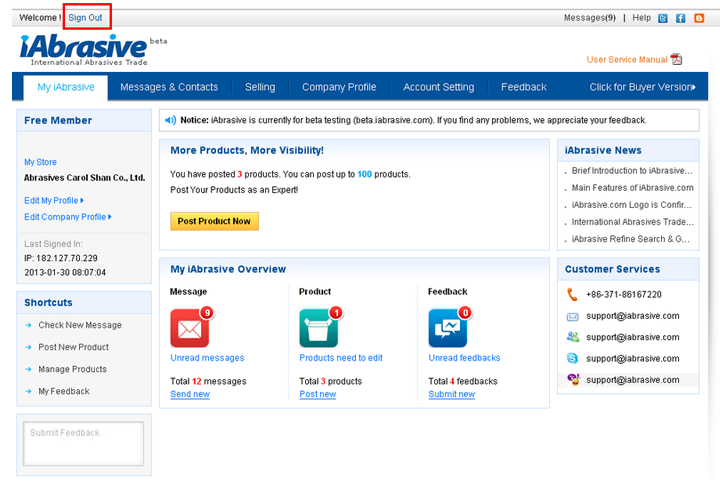Open Manage Products shortcut
The width and height of the screenshot is (720, 494).
[73, 369]
